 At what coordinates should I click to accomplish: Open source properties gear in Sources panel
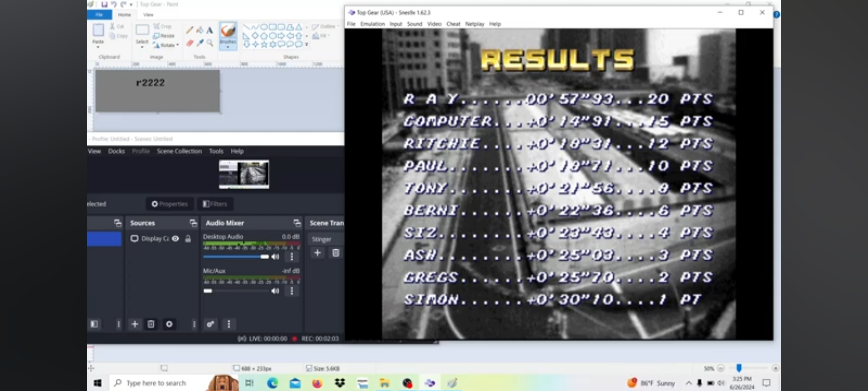pos(169,324)
